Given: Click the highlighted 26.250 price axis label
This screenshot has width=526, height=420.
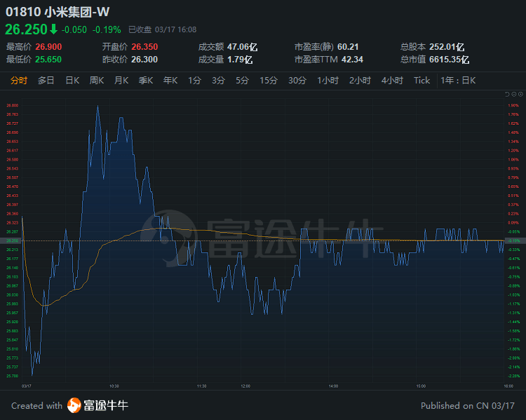Looking at the screenshot, I should pos(13,241).
